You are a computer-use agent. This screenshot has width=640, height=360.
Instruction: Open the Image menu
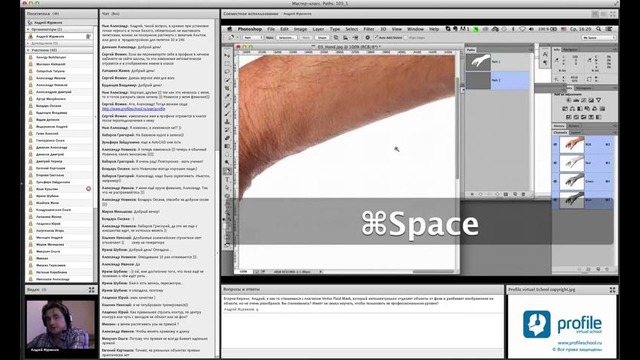(300, 29)
